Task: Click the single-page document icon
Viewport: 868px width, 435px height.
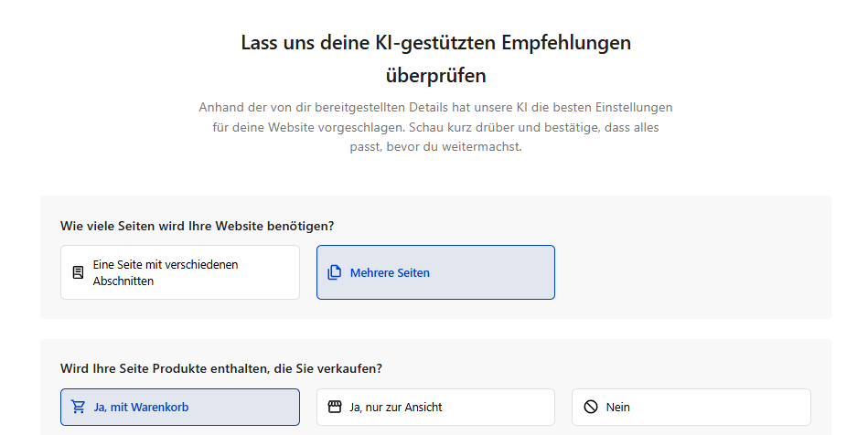Action: click(79, 272)
